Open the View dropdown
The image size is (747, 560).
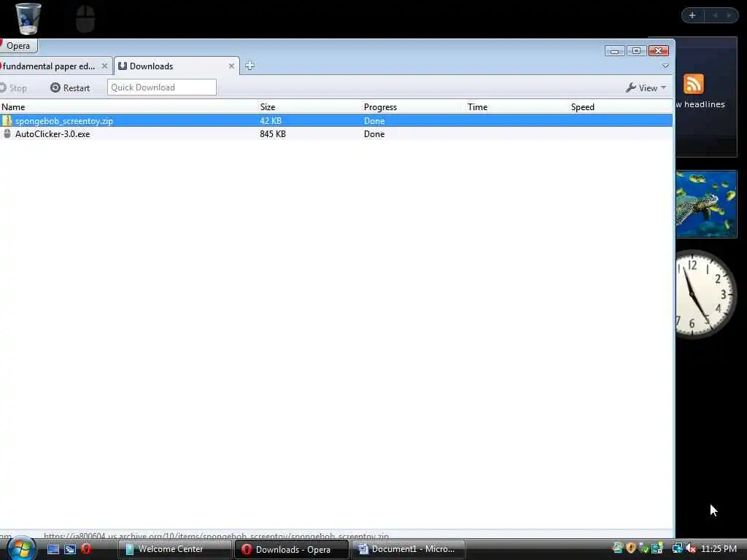tap(646, 88)
